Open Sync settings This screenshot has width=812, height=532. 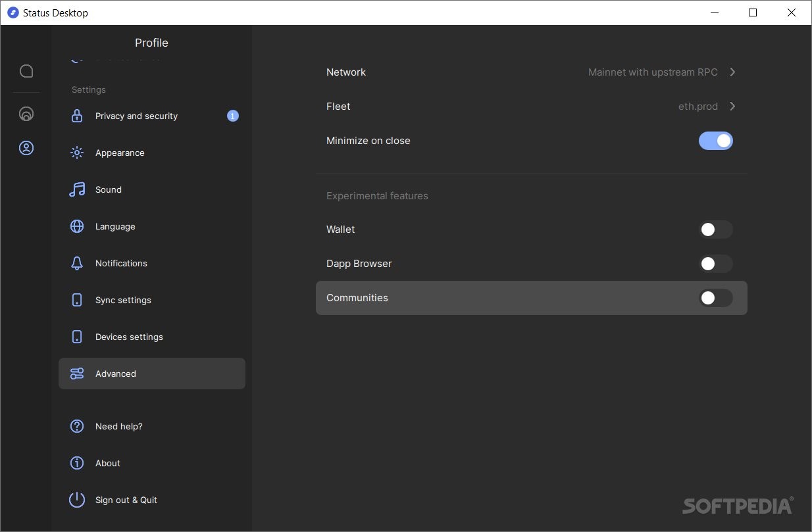click(152, 301)
